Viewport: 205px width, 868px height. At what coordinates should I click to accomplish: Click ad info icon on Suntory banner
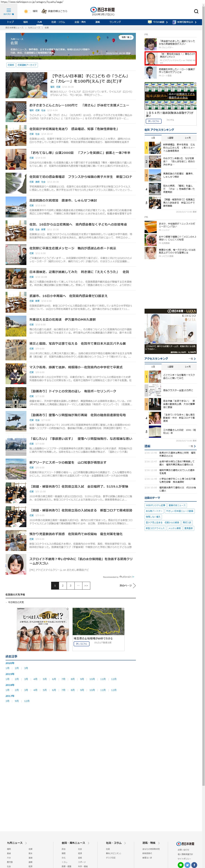tap(67, 609)
